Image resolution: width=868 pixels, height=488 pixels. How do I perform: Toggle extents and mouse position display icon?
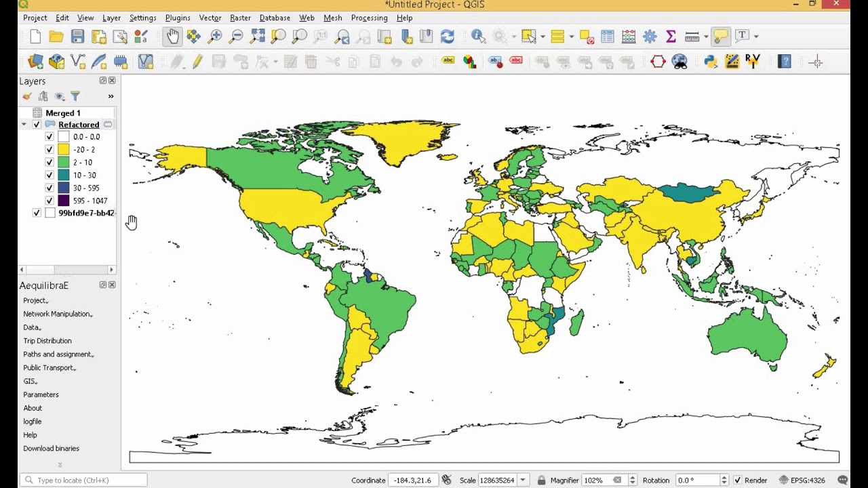(446, 480)
